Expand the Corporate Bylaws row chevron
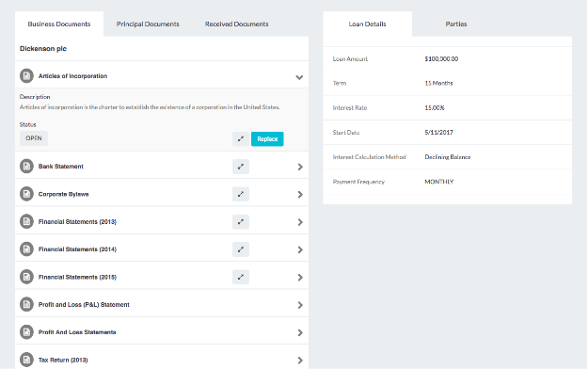The image size is (588, 369). [300, 195]
